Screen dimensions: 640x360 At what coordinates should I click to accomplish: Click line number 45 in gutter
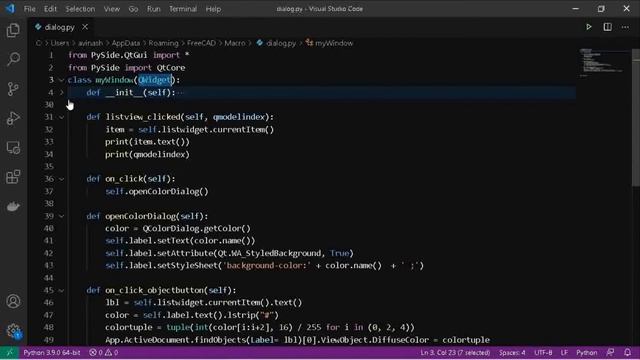(x=49, y=290)
